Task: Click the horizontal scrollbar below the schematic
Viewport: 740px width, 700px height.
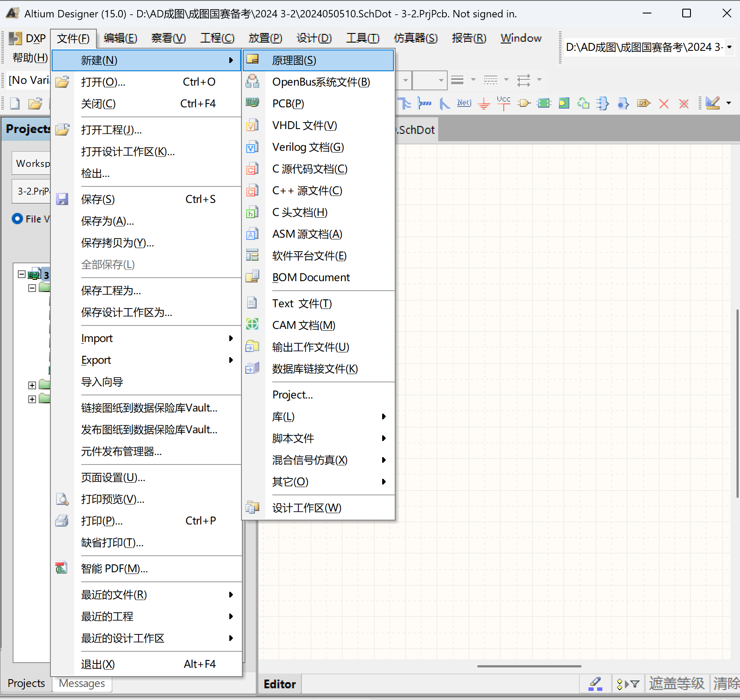Action: pos(529,666)
